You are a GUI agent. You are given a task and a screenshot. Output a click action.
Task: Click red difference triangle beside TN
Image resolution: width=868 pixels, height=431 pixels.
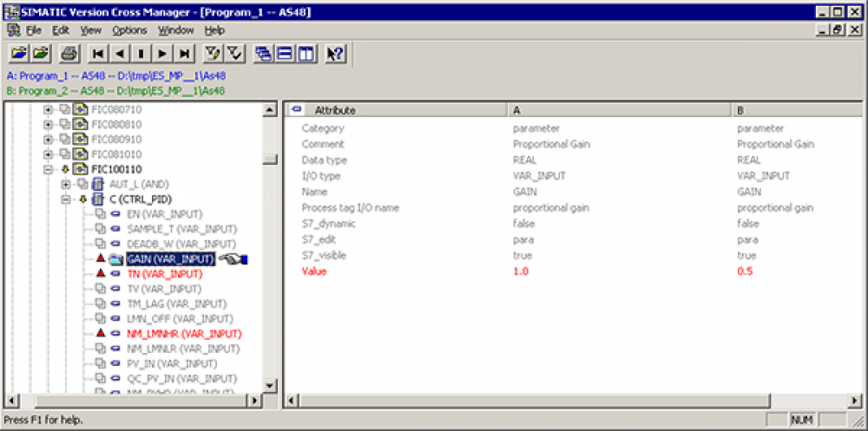(100, 273)
